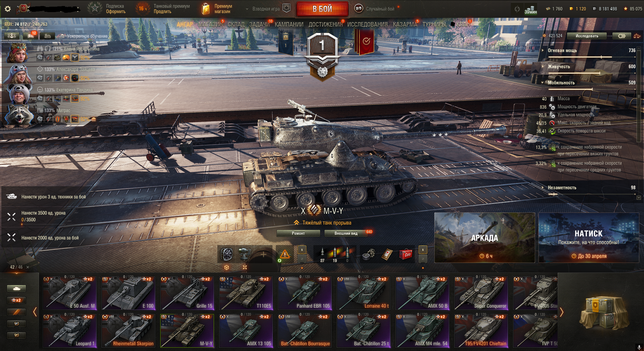Select the ventilation equipment slot
Viewport: 644px width, 351px height.
tap(227, 254)
